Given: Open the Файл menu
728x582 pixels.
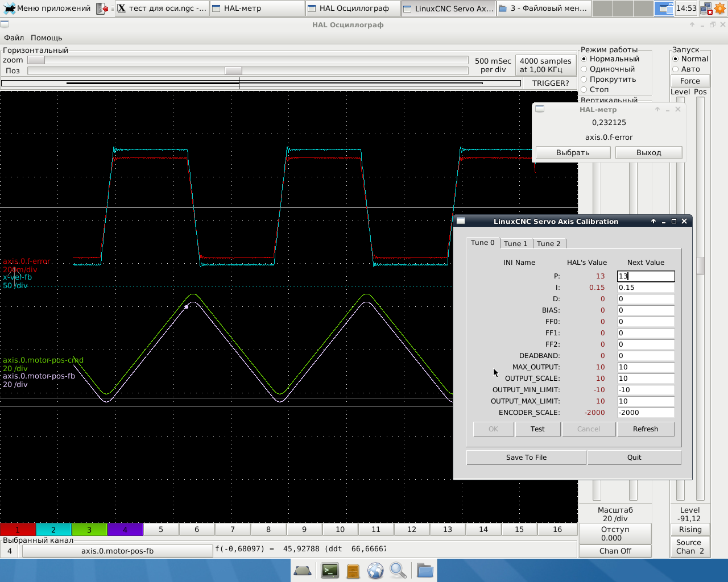Looking at the screenshot, I should point(14,38).
